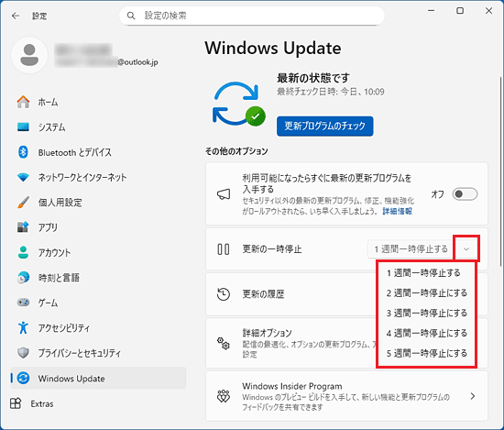The height and width of the screenshot is (430, 504).
Task: Click the ホーム house icon
Action: [23, 102]
